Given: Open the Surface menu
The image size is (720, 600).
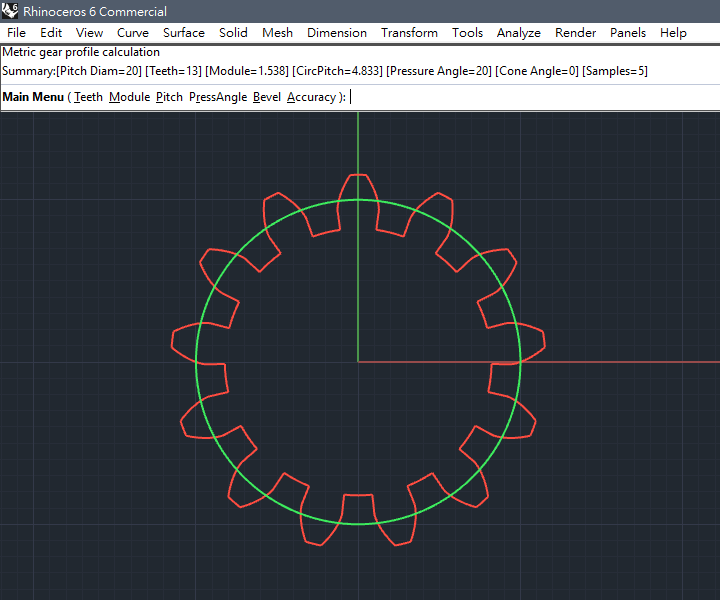Looking at the screenshot, I should (184, 33).
